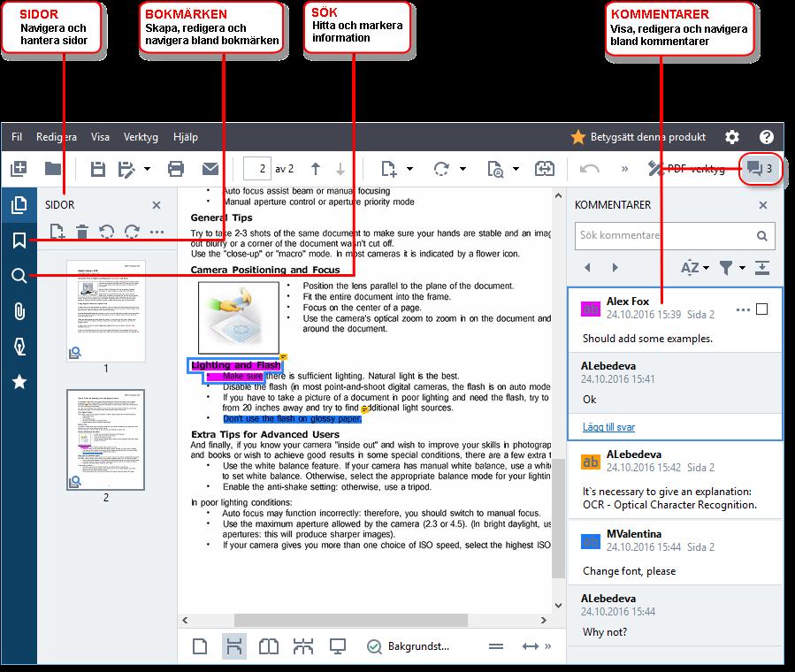Rotate page right in SIDOR panel
This screenshot has height=672, width=795.
133,233
